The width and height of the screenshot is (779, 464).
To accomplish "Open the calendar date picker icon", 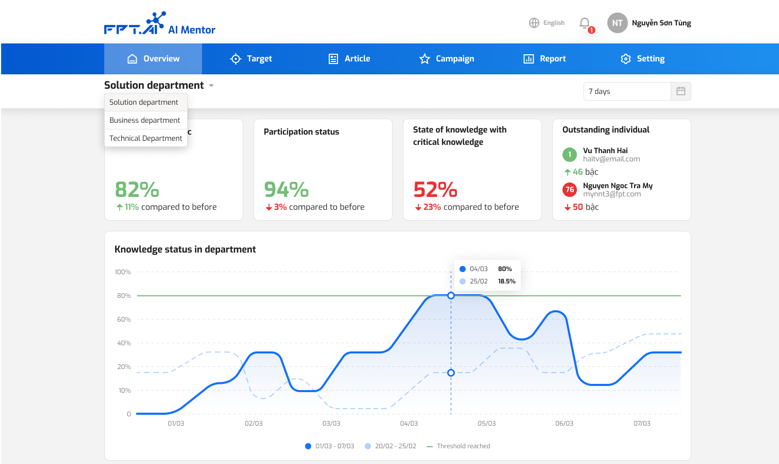I will tap(681, 91).
